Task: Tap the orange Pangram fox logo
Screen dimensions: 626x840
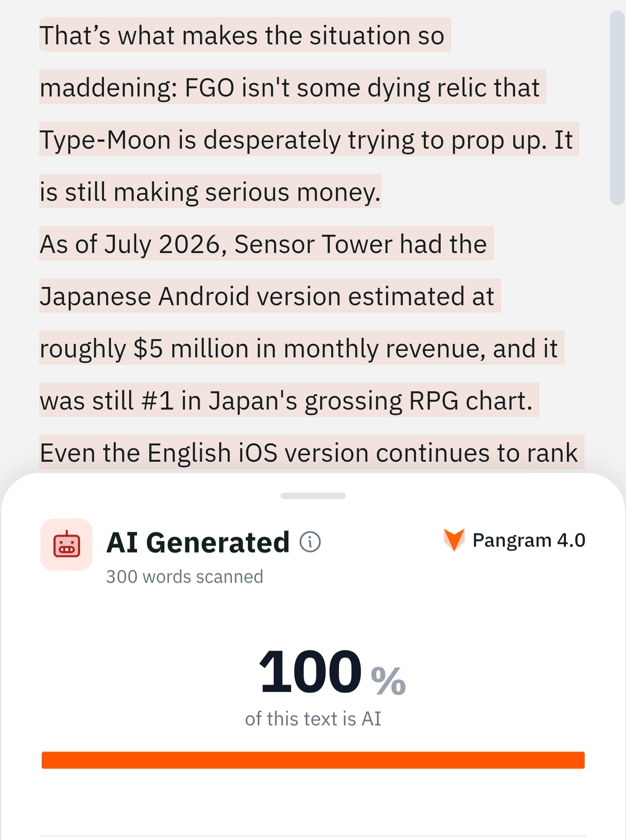Action: pos(454,540)
